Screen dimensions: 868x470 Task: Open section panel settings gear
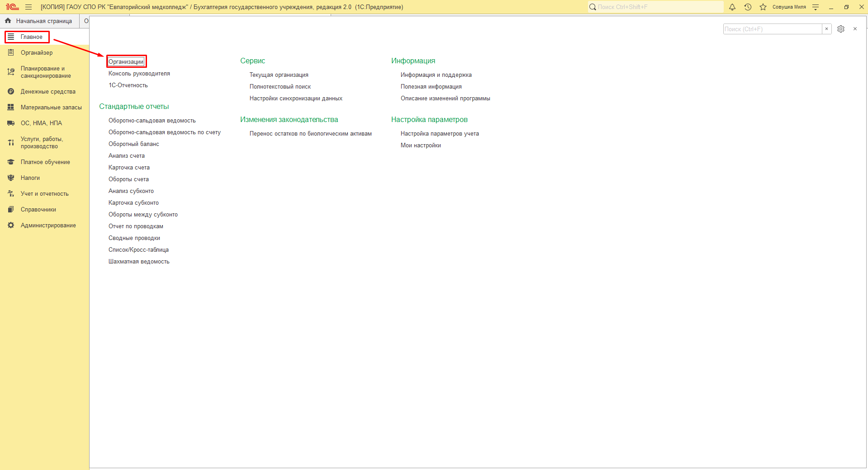(x=841, y=29)
